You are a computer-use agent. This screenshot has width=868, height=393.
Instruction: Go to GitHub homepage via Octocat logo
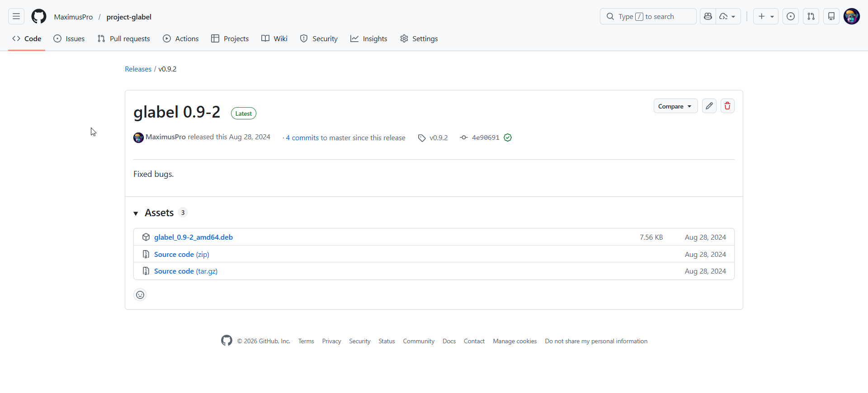click(39, 17)
